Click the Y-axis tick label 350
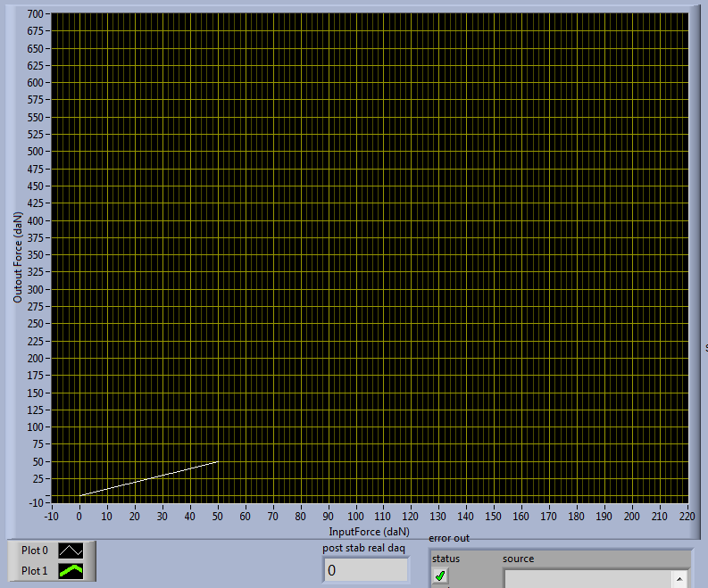Image resolution: width=708 pixels, height=588 pixels. click(35, 255)
